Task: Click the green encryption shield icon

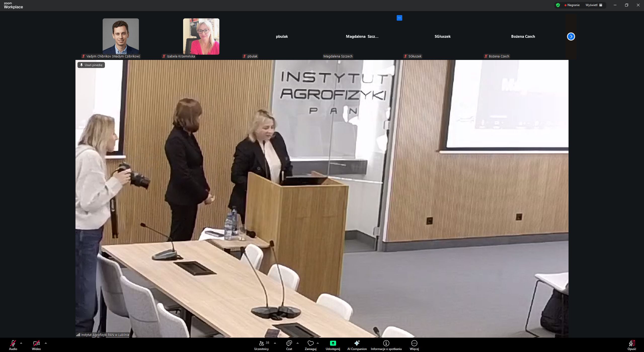Action: pyautogui.click(x=558, y=5)
